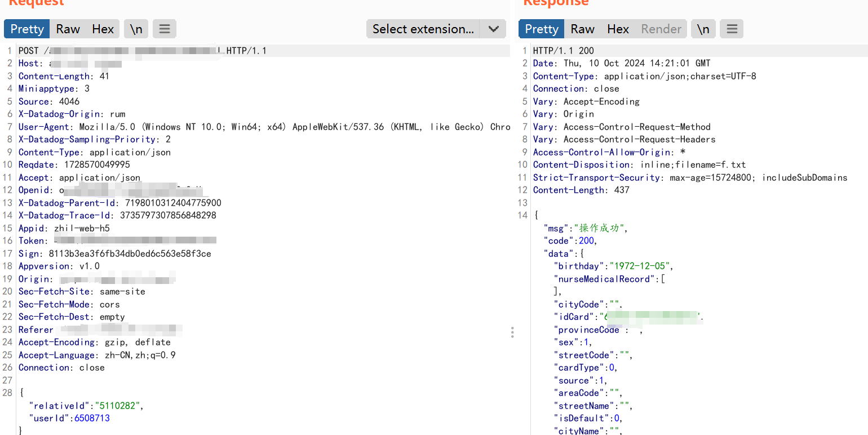Click the three-dot divider handle between the panels

click(x=512, y=332)
